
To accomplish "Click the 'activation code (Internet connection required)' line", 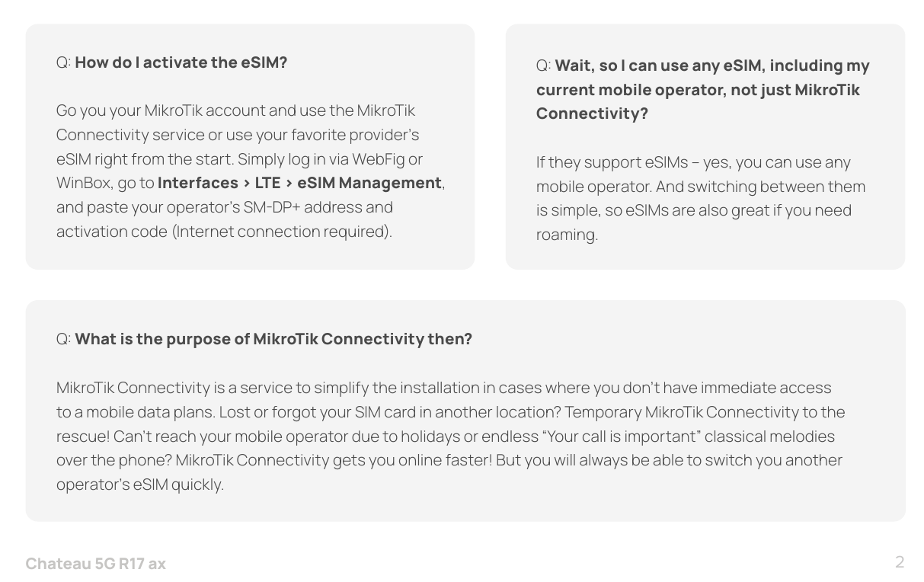I will pyautogui.click(x=224, y=232).
